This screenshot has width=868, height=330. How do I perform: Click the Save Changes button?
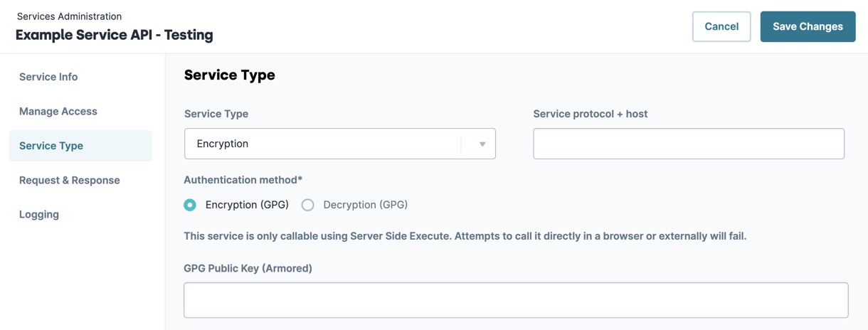point(808,26)
